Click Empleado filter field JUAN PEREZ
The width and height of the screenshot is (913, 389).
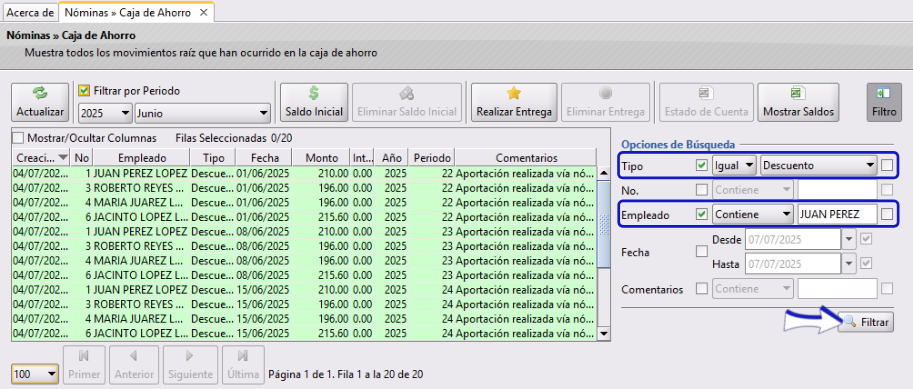point(837,214)
